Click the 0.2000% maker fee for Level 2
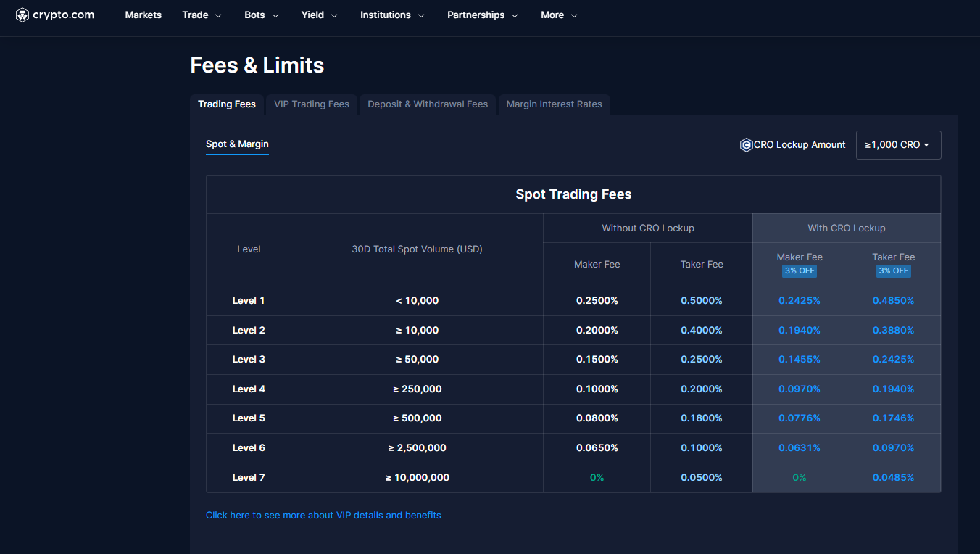Screen dimensions: 980x554 click(x=597, y=330)
